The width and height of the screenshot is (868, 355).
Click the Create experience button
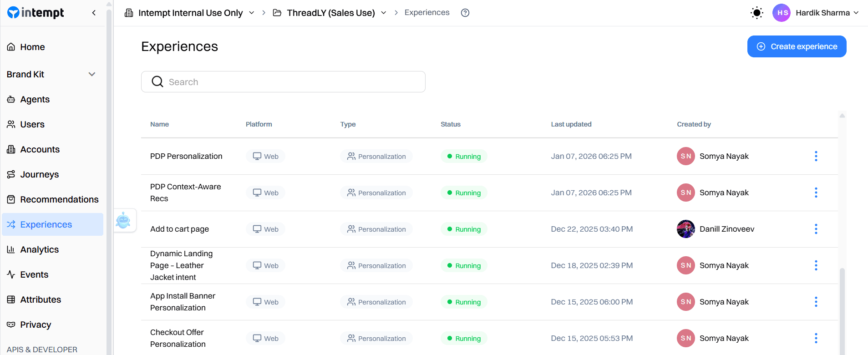pos(797,46)
